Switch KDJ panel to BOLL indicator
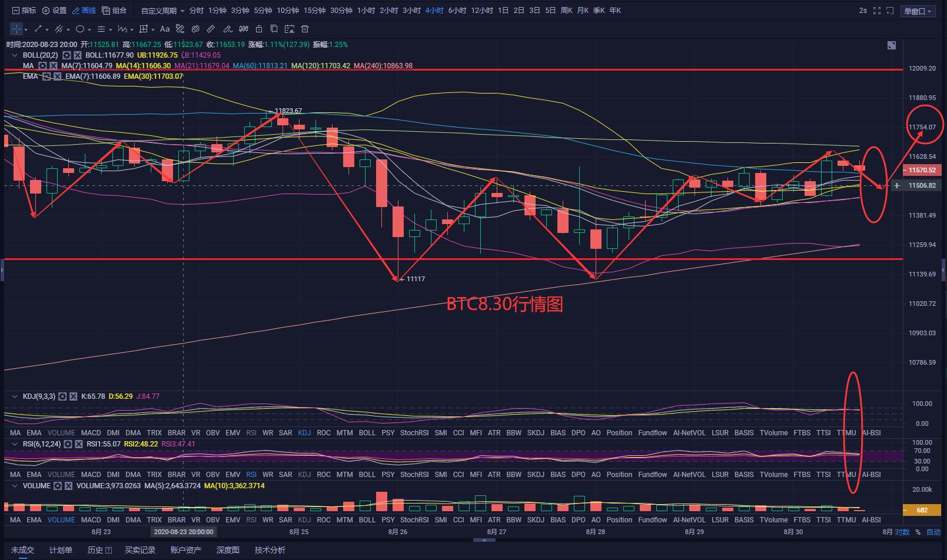This screenshot has height=560, width=947. (367, 433)
